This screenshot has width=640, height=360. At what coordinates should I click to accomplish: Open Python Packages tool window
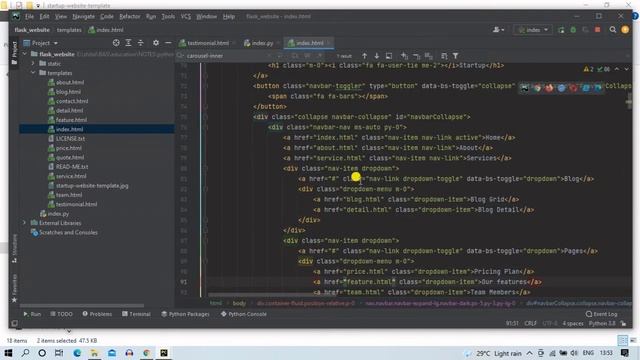tap(185, 314)
